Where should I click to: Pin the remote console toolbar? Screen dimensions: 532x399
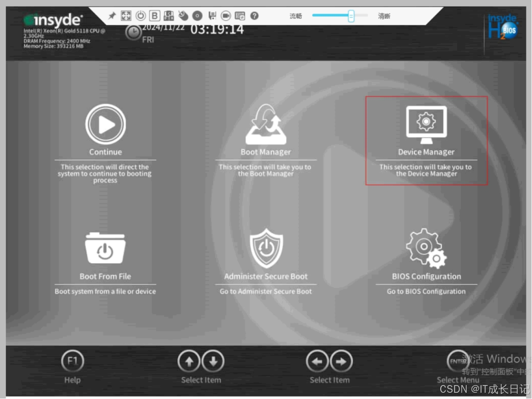(112, 16)
